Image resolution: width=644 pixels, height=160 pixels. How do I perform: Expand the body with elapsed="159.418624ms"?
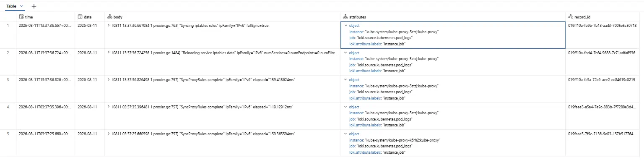pyautogui.click(x=109, y=80)
